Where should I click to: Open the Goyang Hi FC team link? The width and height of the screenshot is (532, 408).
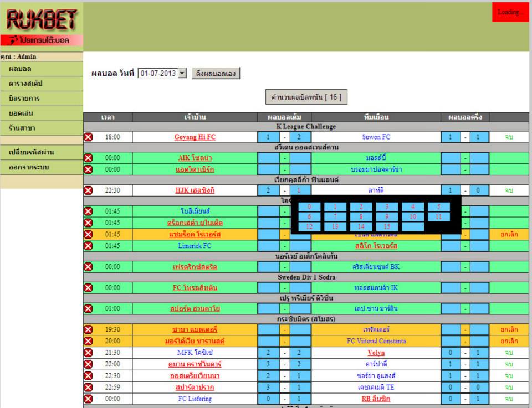[195, 137]
